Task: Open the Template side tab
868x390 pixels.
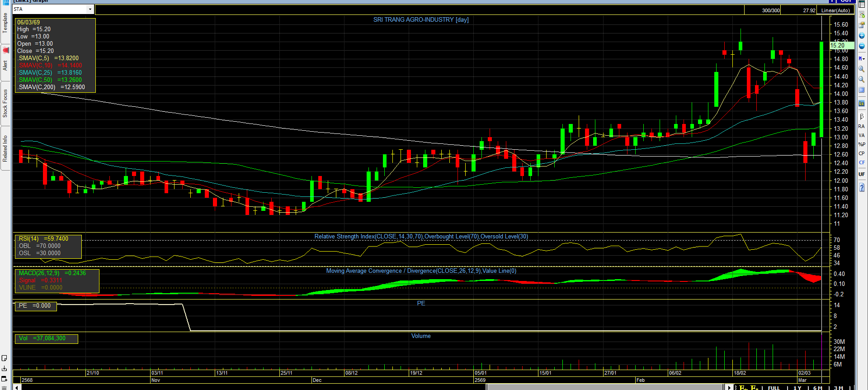Action: 5,23
